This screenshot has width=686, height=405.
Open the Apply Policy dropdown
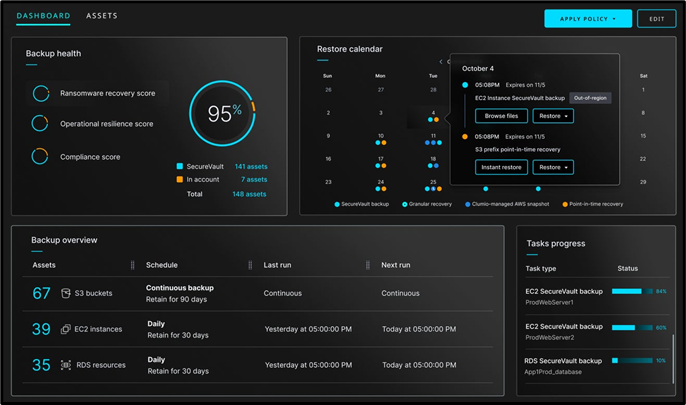(x=588, y=19)
